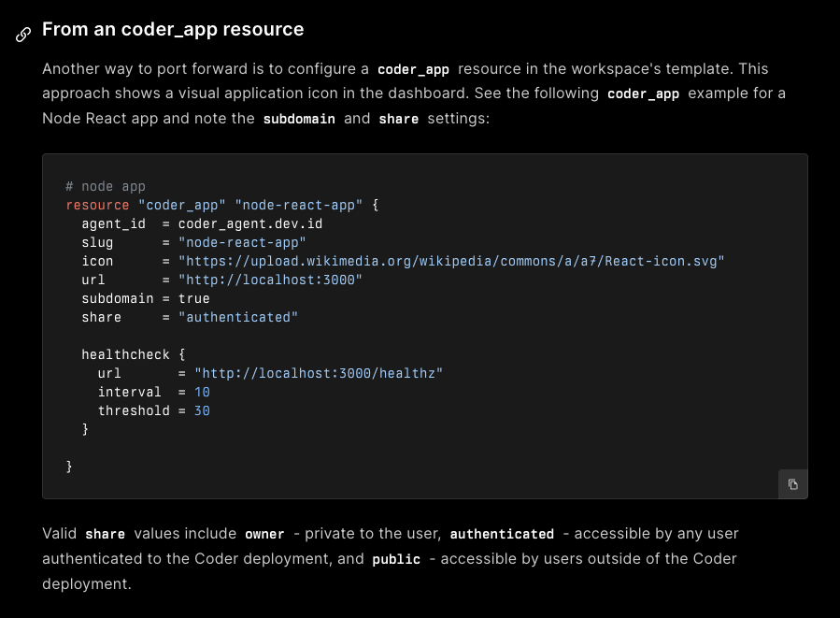This screenshot has width=840, height=618.
Task: Click the threshold value 30
Action: coord(202,410)
